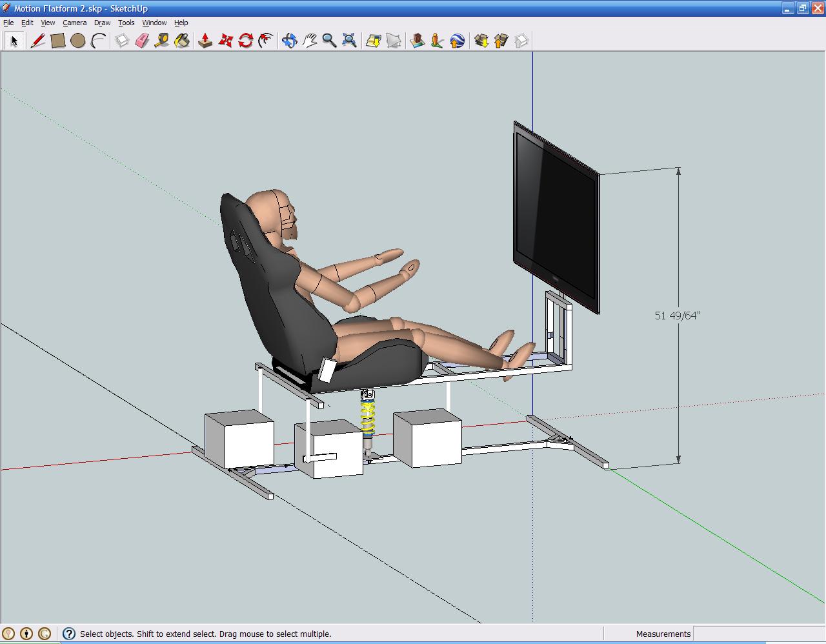Click the second round status bar icon

click(26, 634)
